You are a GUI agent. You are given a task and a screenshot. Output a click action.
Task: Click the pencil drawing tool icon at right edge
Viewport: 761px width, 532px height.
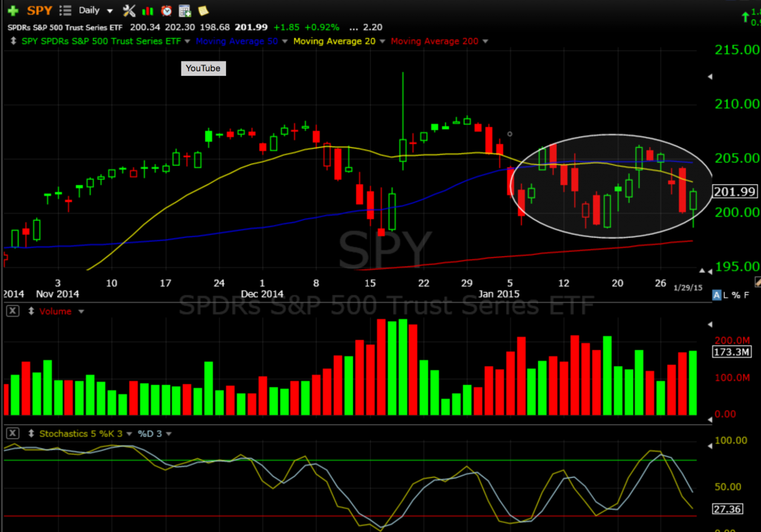coord(757,282)
